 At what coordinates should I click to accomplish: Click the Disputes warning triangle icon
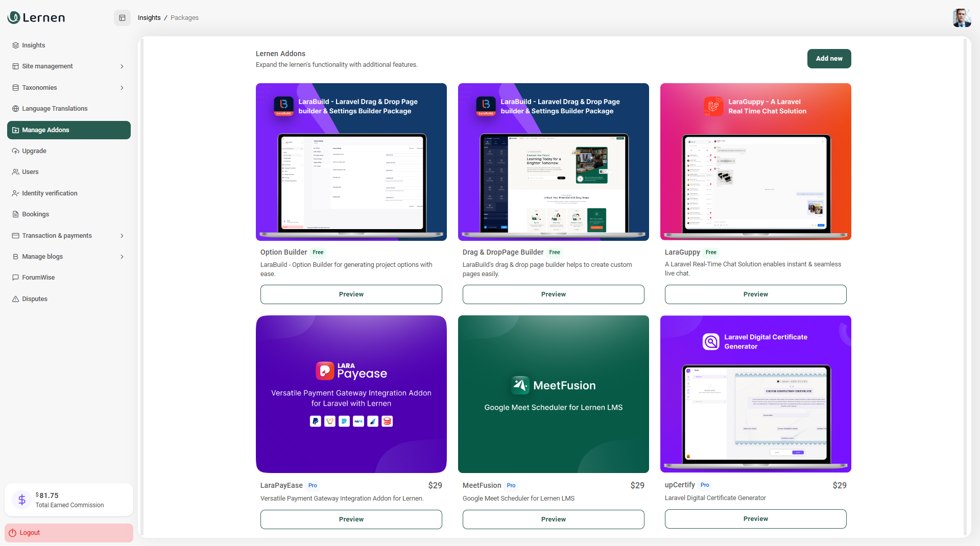coord(15,299)
